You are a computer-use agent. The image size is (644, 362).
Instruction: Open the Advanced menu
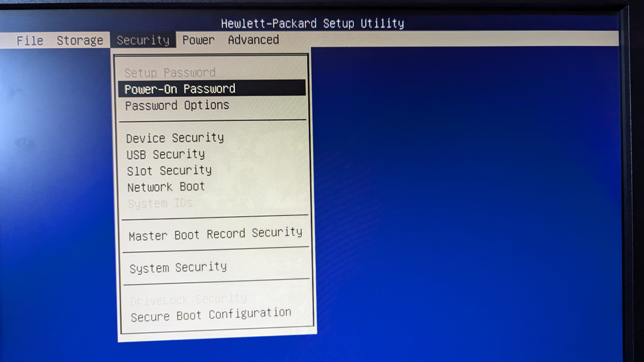[x=253, y=40]
